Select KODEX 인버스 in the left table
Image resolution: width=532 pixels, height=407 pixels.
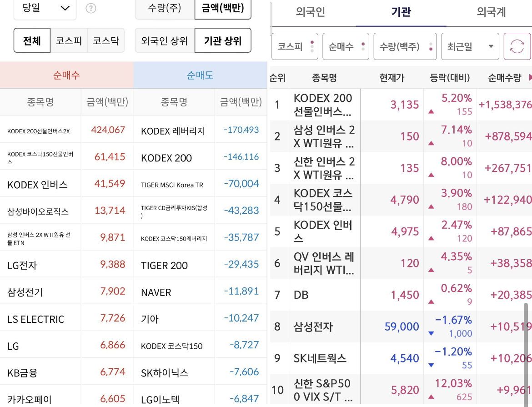[x=37, y=185]
